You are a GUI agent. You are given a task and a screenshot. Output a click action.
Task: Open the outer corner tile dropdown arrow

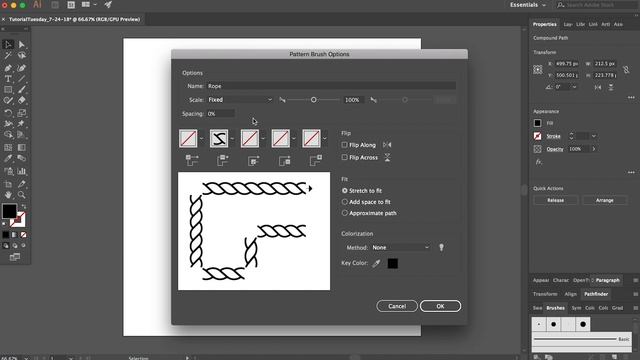pos(201,139)
